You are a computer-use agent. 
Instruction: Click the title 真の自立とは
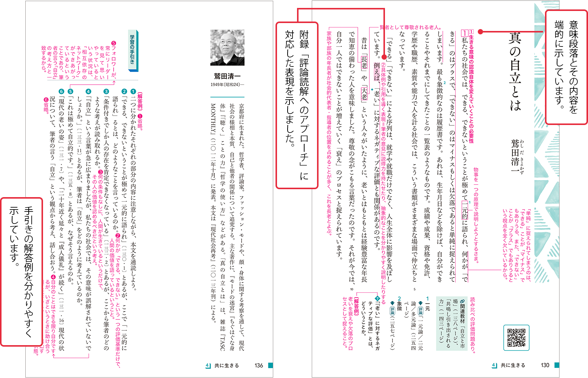tap(515, 71)
